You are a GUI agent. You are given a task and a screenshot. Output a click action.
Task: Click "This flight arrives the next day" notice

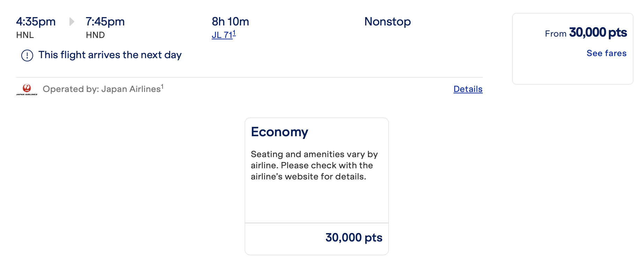coord(110,55)
